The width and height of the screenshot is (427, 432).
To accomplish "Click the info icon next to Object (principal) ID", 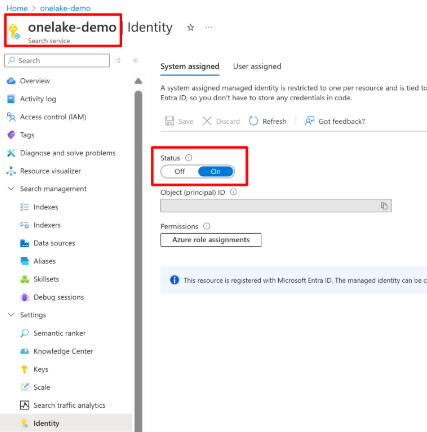I will (234, 192).
